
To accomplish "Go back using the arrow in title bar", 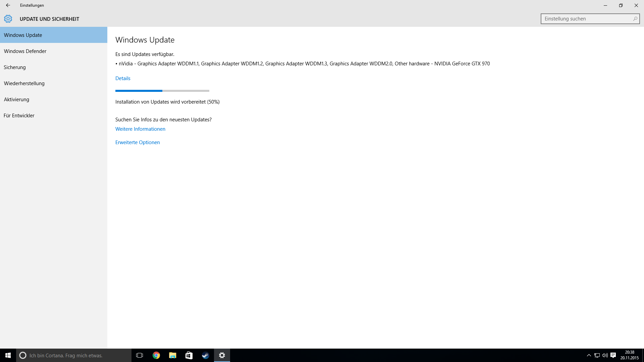I will pyautogui.click(x=8, y=5).
